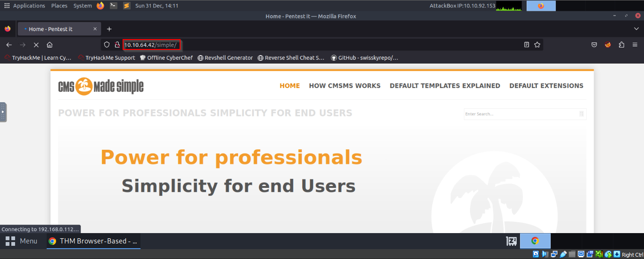Open the host Menu button

[21, 241]
